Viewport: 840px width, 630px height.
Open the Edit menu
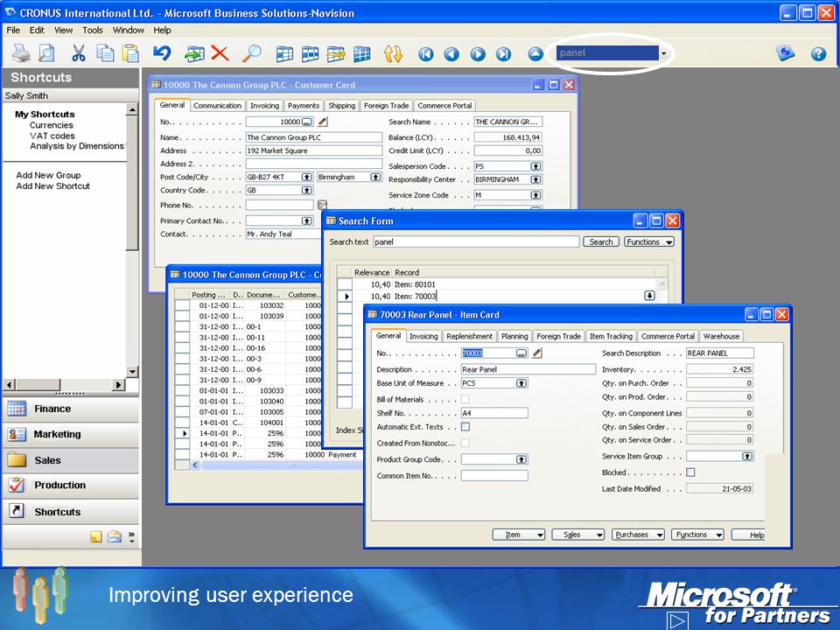[37, 30]
